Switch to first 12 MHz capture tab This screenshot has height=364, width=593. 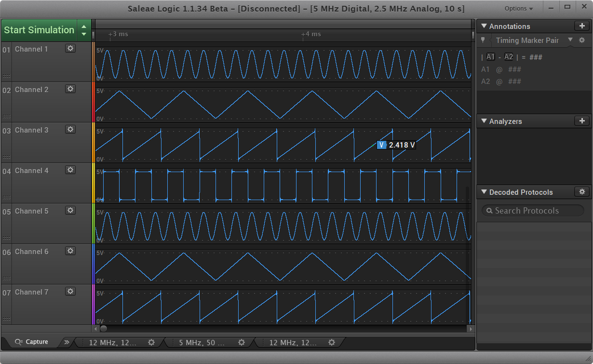[113, 342]
